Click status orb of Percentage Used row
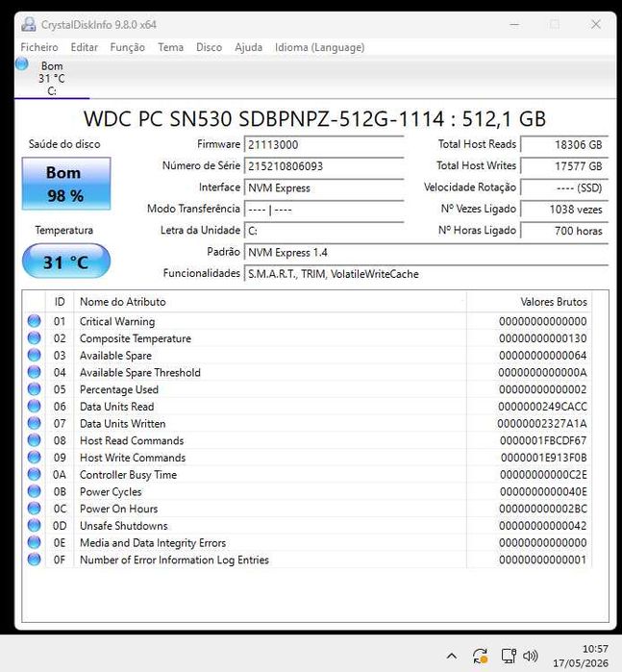Image resolution: width=622 pixels, height=672 pixels. (x=35, y=389)
